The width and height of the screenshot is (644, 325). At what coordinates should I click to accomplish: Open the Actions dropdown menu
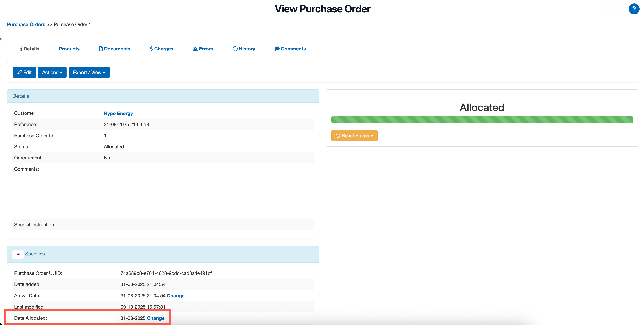pyautogui.click(x=52, y=72)
